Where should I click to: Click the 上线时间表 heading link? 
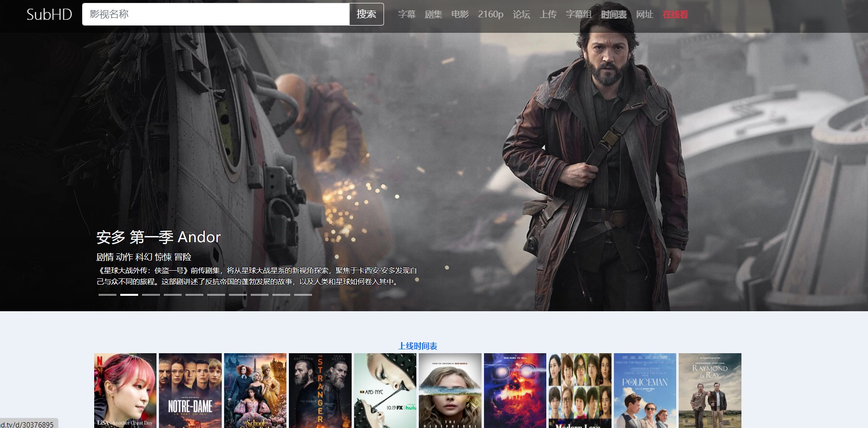point(417,346)
